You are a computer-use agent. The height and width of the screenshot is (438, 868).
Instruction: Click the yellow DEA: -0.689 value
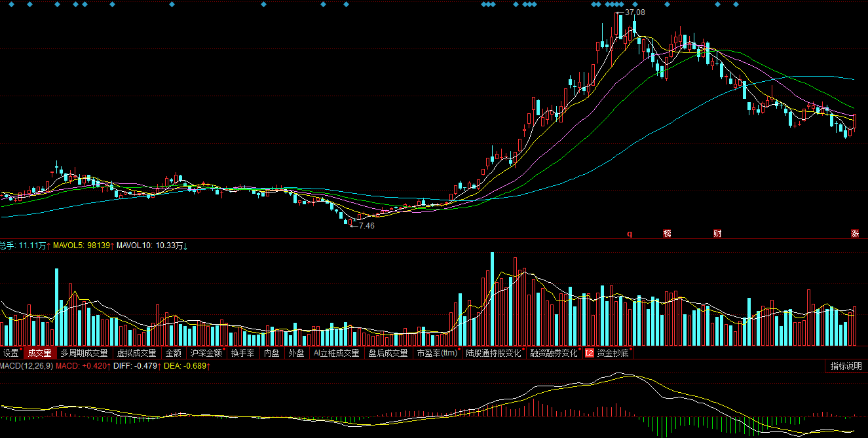186,366
